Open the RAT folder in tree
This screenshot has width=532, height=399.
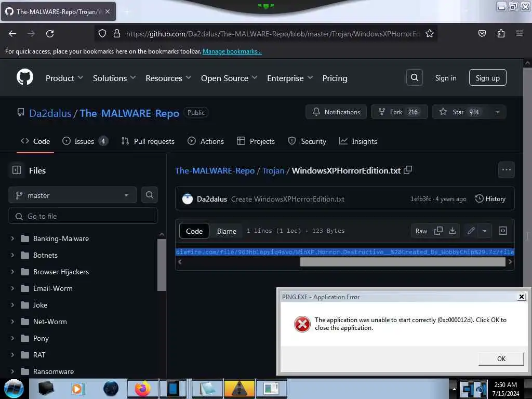pyautogui.click(x=39, y=355)
